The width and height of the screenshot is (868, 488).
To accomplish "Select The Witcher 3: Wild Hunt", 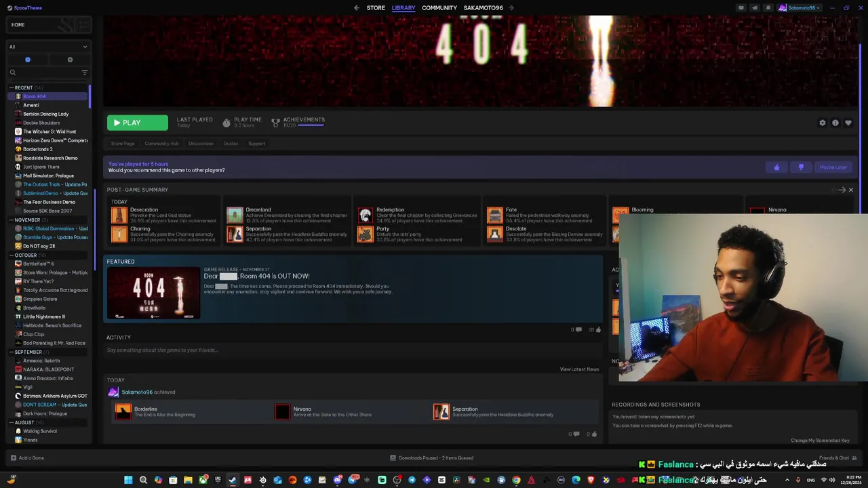I will (49, 131).
